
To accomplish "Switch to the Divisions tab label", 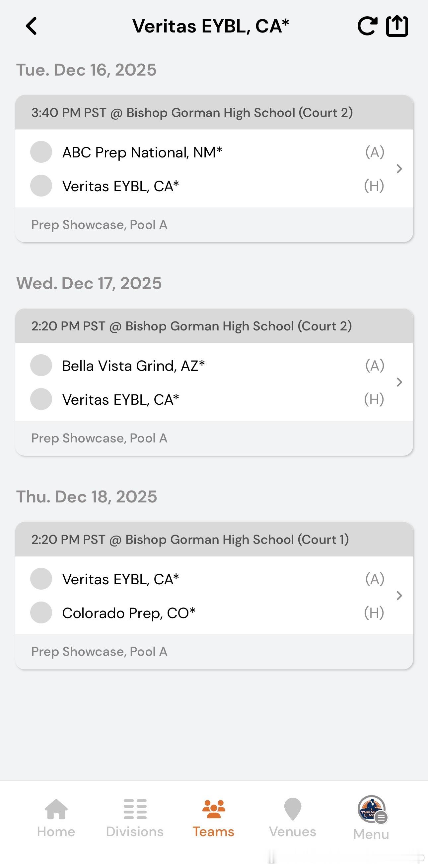I will coord(135,832).
